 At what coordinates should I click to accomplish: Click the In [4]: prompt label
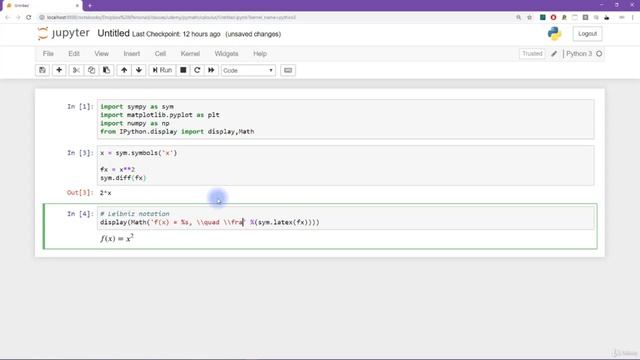80,213
